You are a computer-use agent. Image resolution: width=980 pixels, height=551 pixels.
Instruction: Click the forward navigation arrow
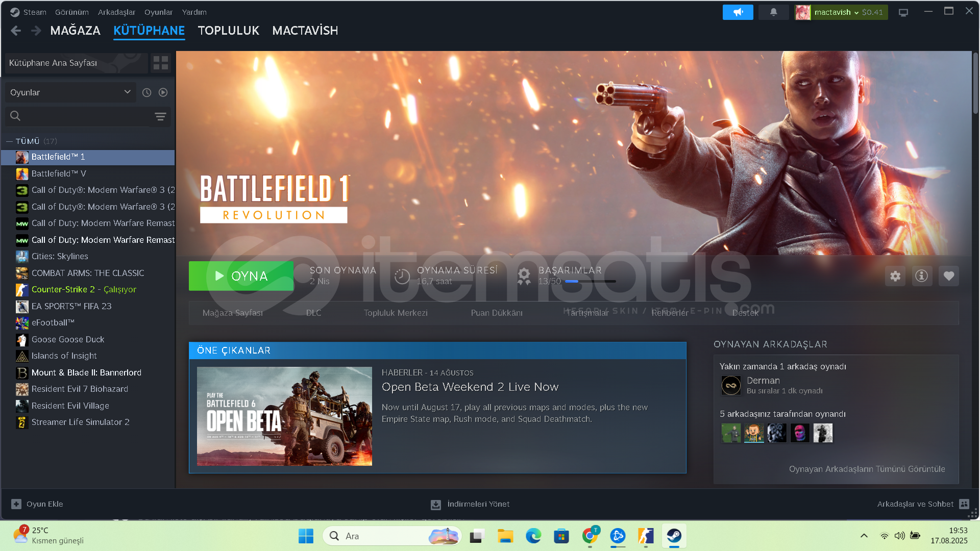(x=36, y=31)
